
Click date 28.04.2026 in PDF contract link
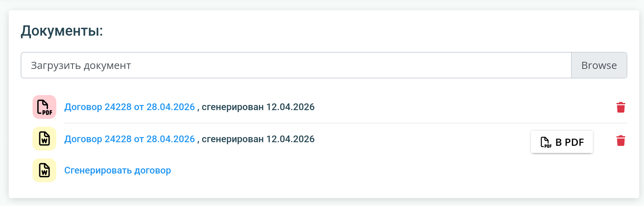tap(171, 107)
